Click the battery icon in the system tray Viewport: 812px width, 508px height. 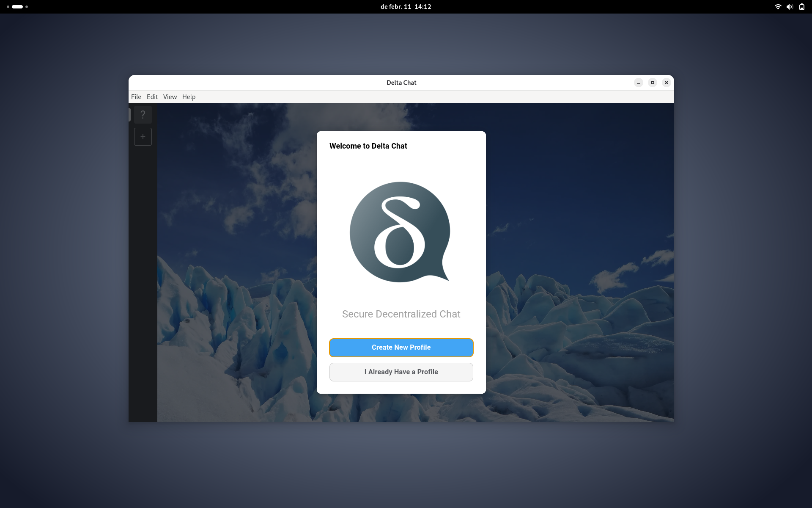pos(801,7)
